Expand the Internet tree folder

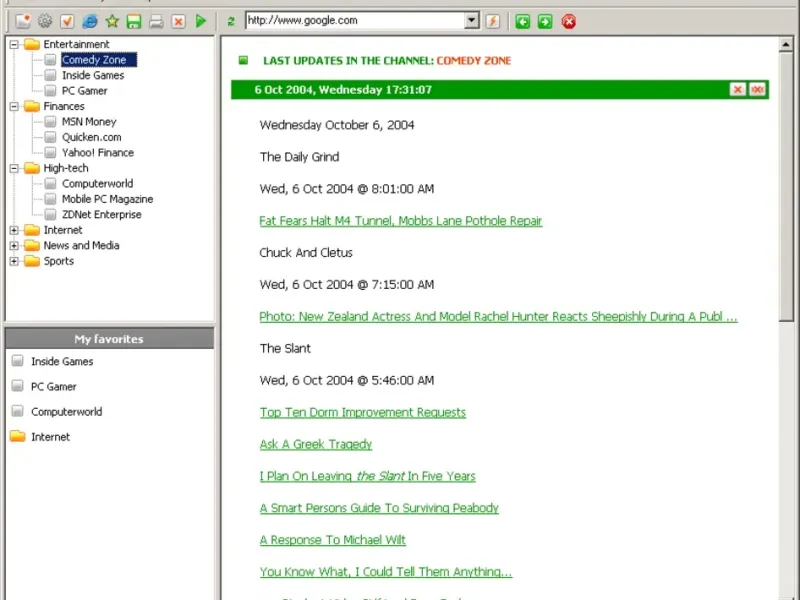[14, 230]
